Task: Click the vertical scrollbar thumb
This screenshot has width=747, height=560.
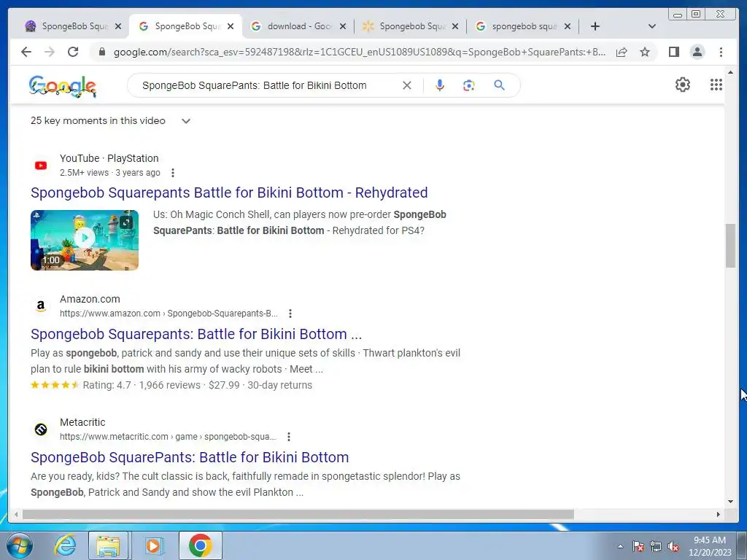Action: [x=730, y=245]
